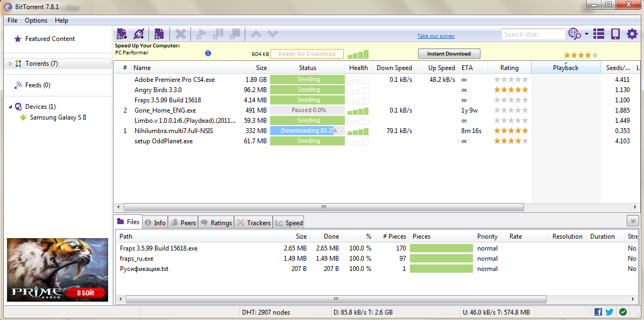
Task: Open the File menu
Action: coord(12,20)
